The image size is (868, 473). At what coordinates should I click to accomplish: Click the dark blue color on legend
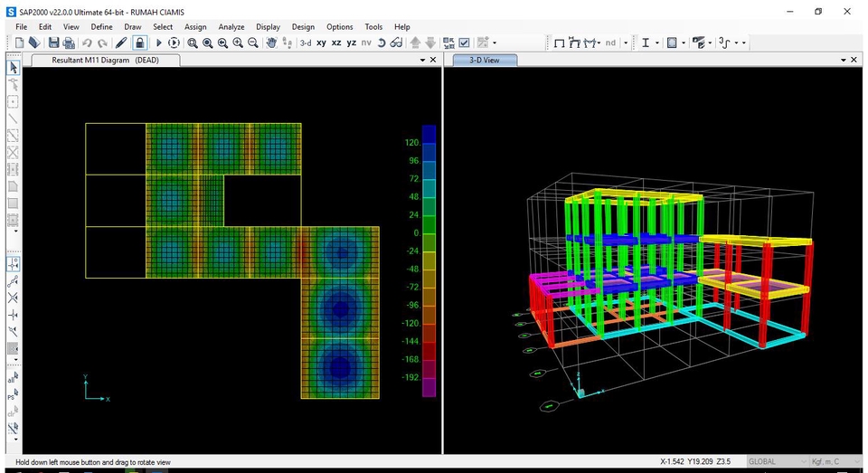(x=429, y=133)
